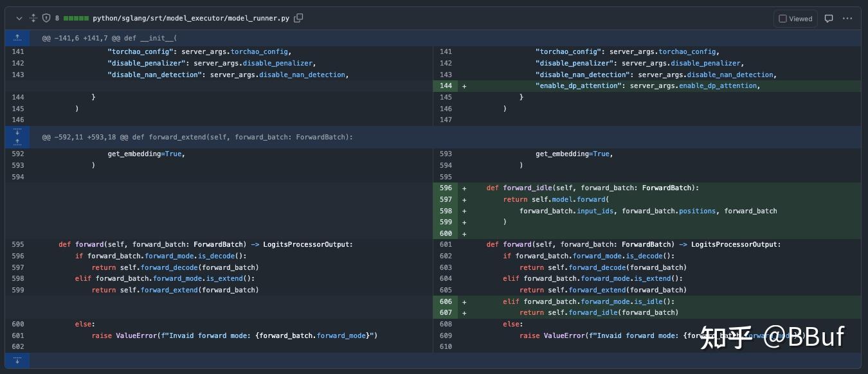Image resolution: width=868 pixels, height=374 pixels.
Task: Collapse the model_runner.py file diff
Action: point(19,19)
